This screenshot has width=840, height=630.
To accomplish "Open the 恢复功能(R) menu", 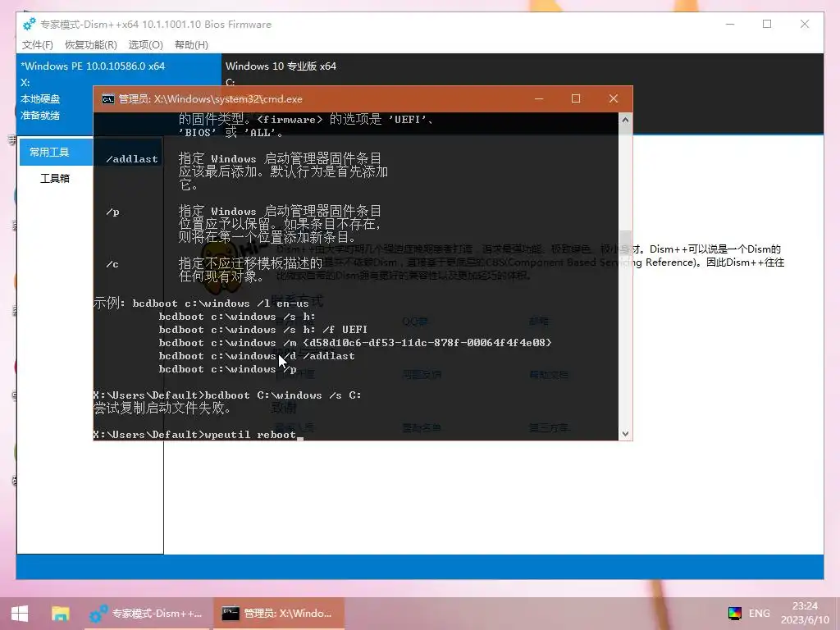I will point(90,45).
